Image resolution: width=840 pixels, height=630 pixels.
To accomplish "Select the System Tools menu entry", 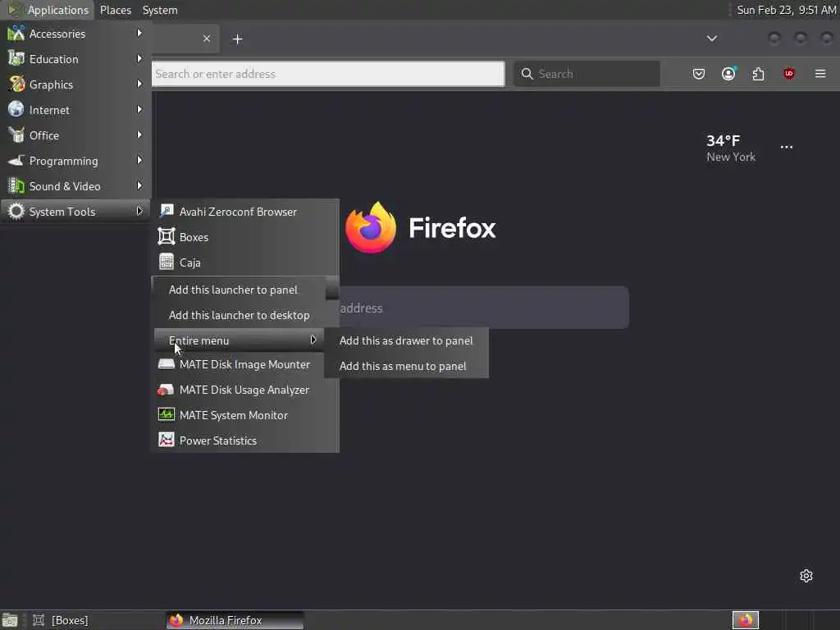I will (75, 212).
